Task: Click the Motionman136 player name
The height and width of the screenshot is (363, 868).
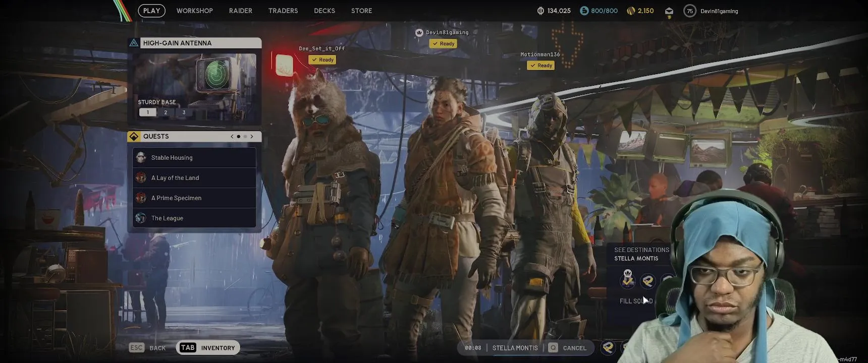Action: (x=540, y=54)
